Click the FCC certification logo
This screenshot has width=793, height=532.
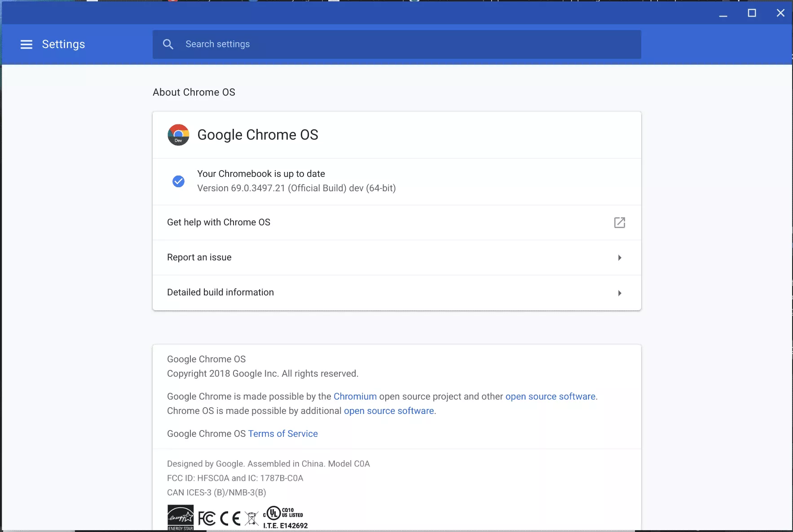207,519
